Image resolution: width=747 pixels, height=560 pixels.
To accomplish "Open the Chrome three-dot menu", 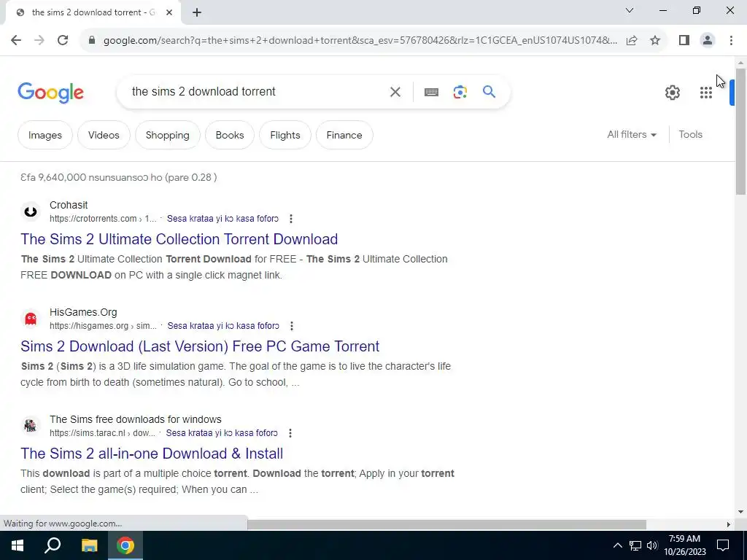I will pyautogui.click(x=731, y=41).
